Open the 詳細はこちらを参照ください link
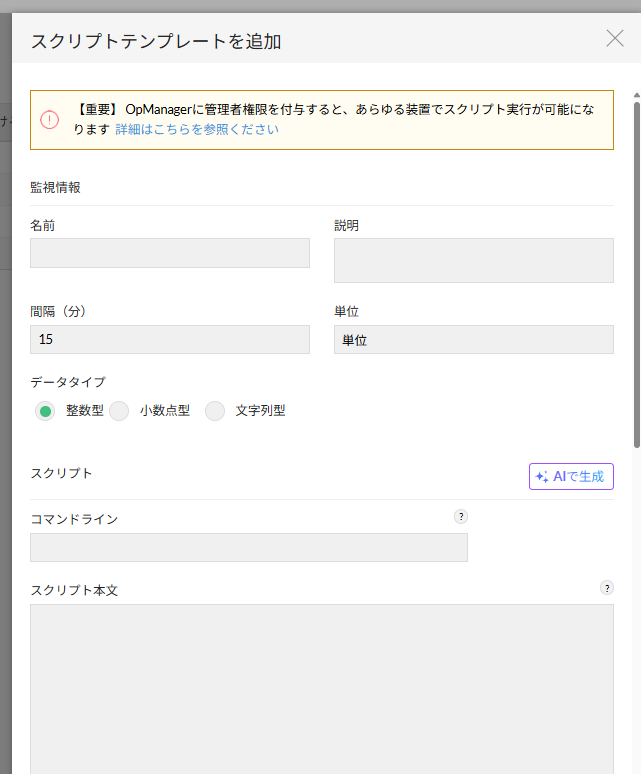Image resolution: width=641 pixels, height=774 pixels. (197, 129)
